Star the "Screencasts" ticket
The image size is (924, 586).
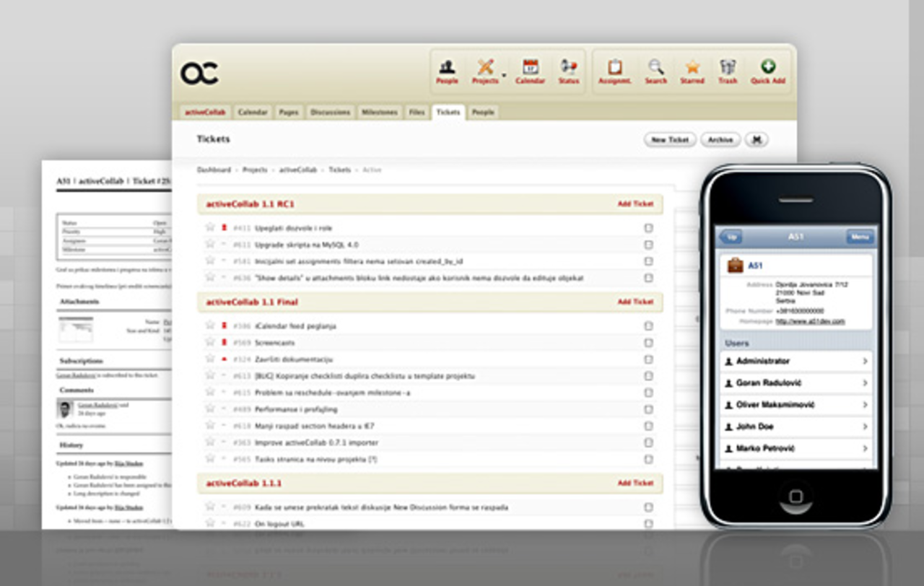point(210,342)
